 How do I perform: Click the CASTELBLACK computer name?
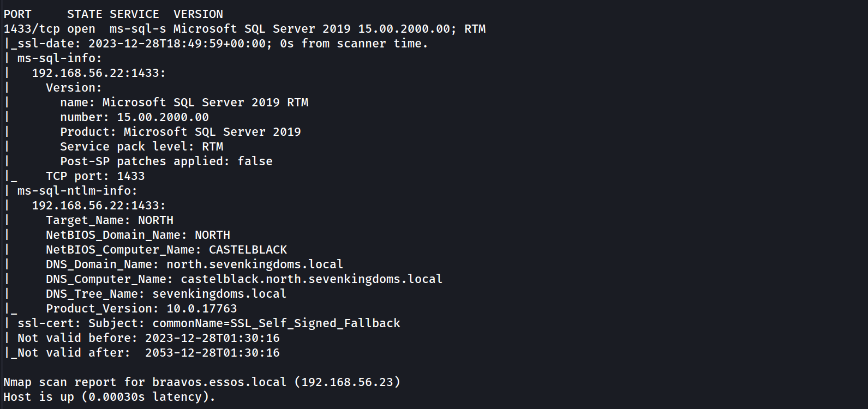[248, 250]
